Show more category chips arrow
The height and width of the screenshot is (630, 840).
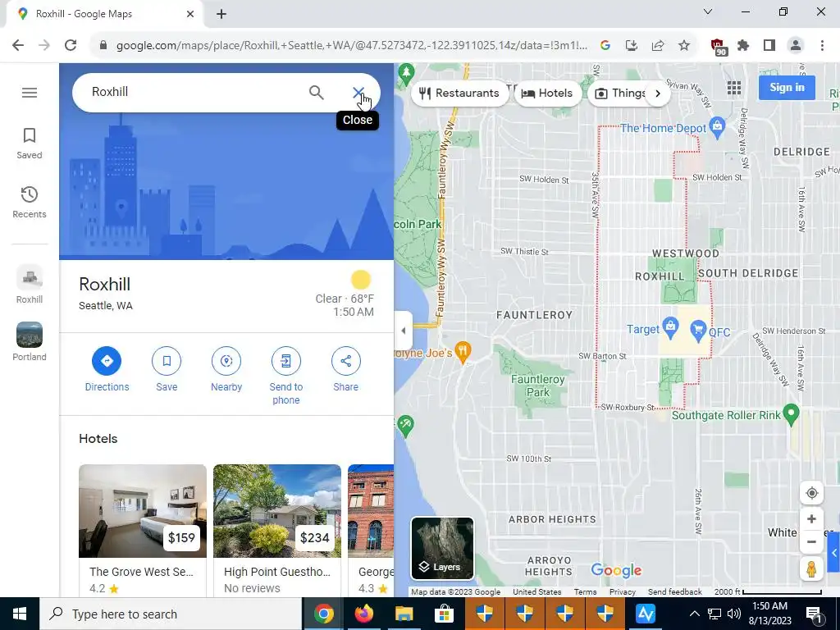pos(657,94)
